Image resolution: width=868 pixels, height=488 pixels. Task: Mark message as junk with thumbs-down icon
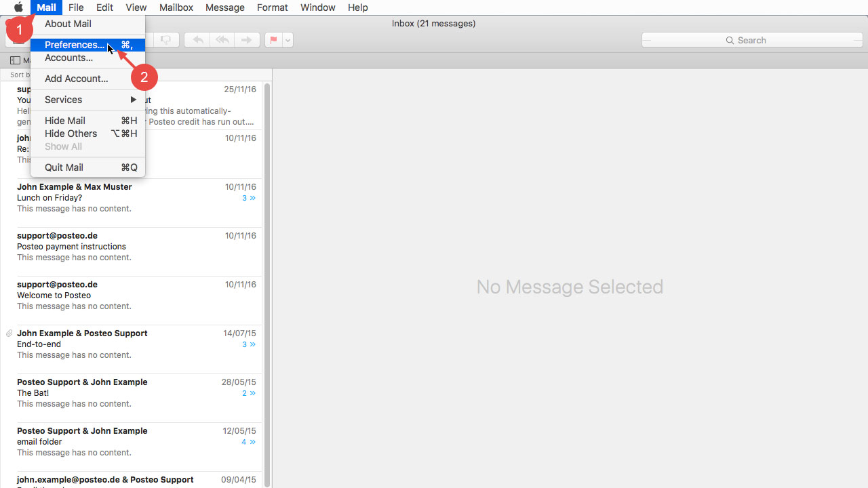165,39
